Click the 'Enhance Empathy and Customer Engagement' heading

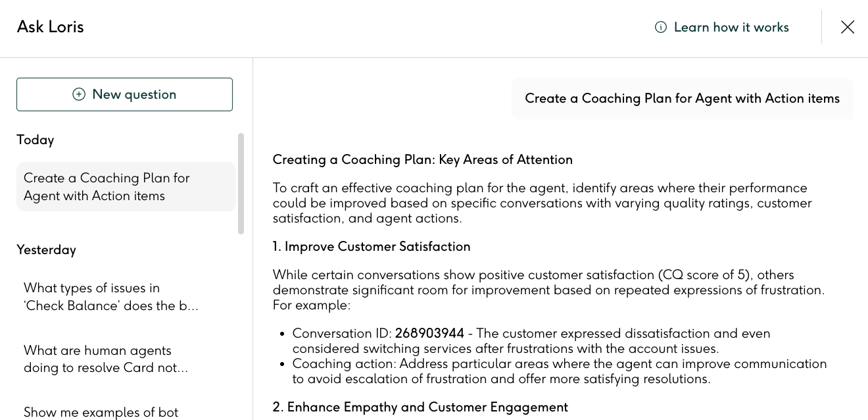pyautogui.click(x=420, y=407)
